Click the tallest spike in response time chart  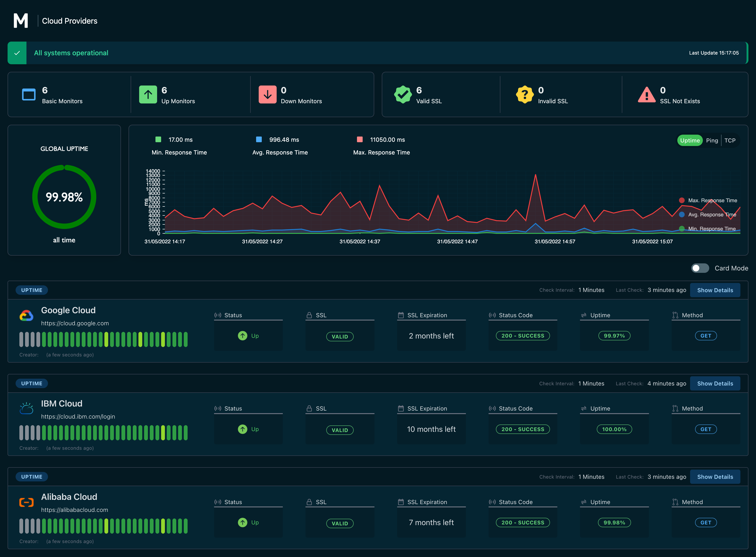tap(536, 175)
